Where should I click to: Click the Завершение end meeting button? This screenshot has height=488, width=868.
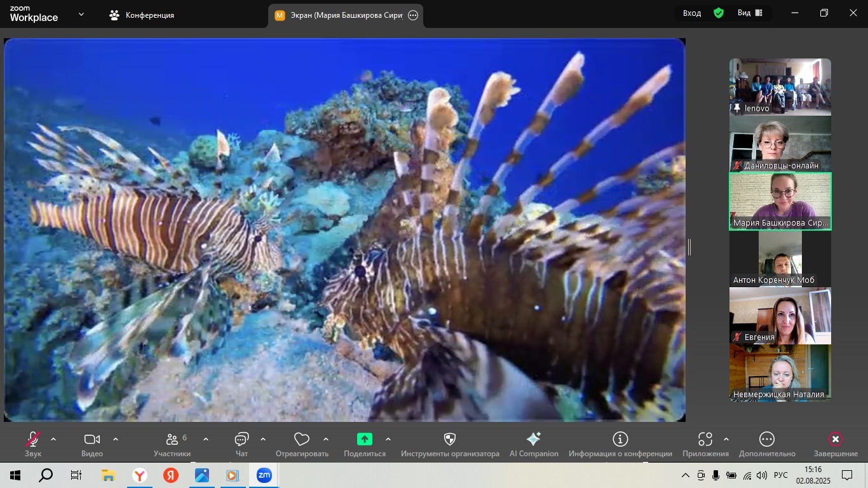(x=836, y=440)
